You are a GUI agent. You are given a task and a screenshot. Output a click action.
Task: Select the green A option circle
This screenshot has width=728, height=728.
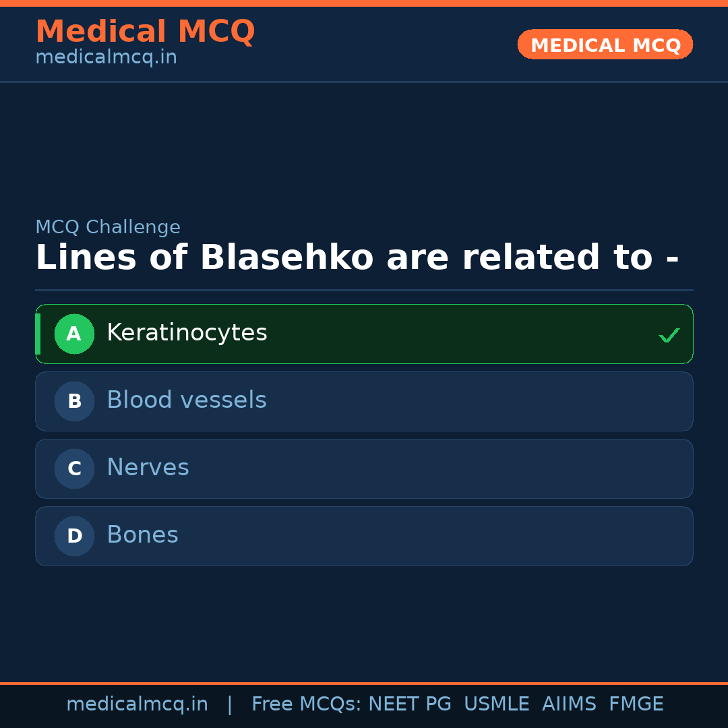tap(74, 334)
